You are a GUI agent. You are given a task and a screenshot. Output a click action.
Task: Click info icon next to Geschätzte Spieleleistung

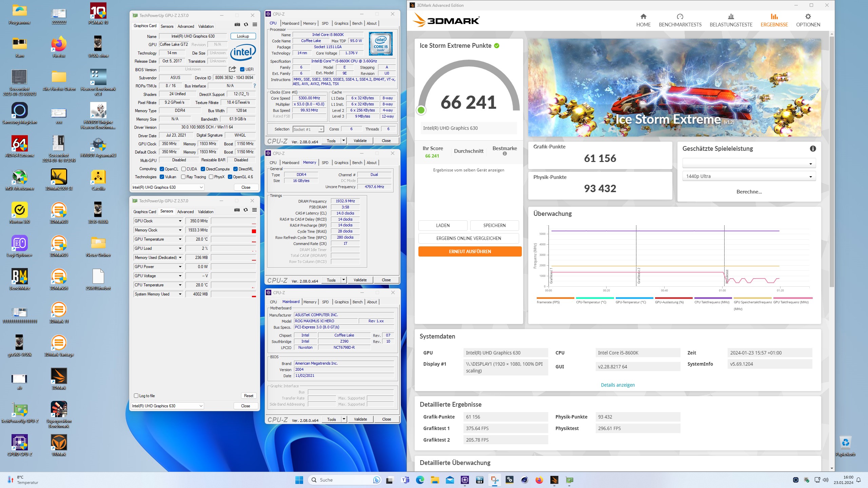coord(813,148)
